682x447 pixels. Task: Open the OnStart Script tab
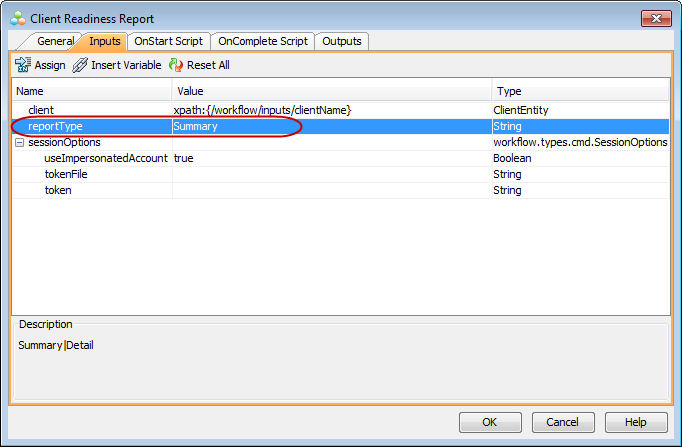pos(168,41)
